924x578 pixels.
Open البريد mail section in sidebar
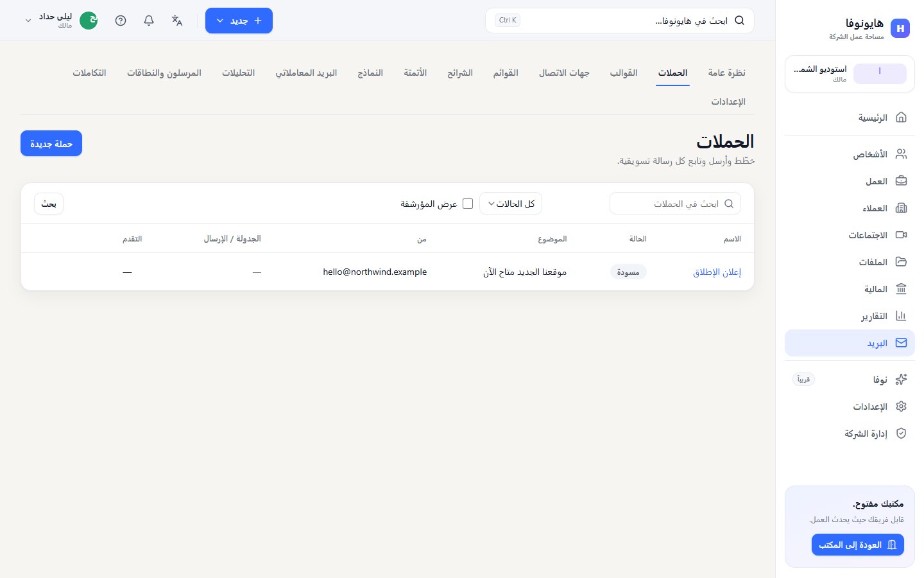(850, 343)
